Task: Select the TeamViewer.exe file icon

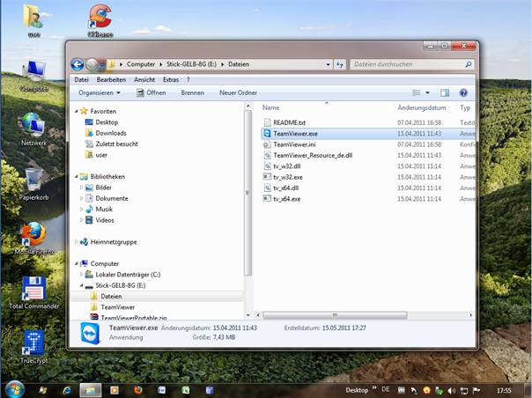Action: pyautogui.click(x=267, y=133)
